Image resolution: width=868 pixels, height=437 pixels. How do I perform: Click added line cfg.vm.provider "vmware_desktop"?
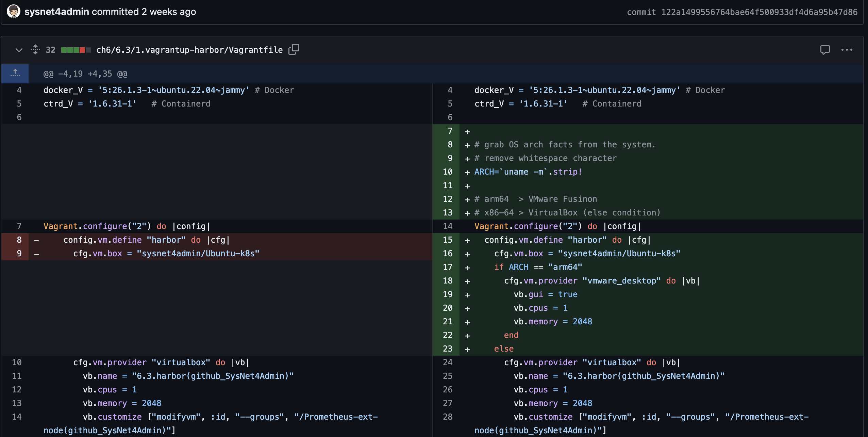tap(602, 280)
